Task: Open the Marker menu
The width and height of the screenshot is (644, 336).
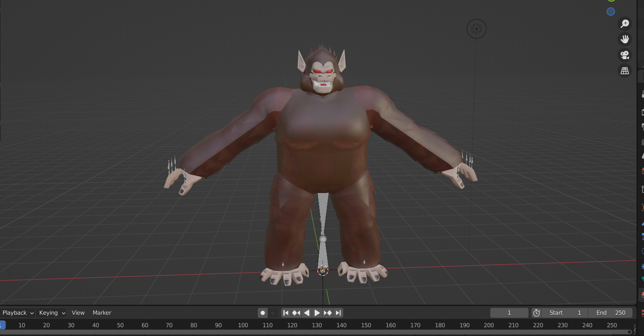Action: pyautogui.click(x=101, y=313)
